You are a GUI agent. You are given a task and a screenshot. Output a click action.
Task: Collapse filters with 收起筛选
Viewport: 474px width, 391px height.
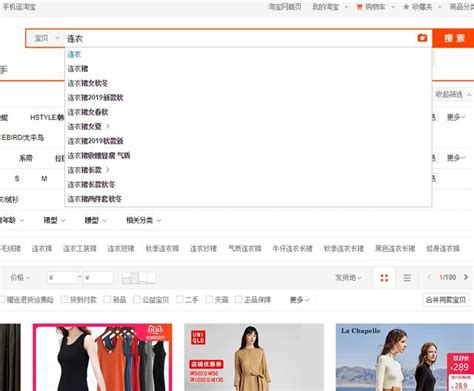pos(453,94)
